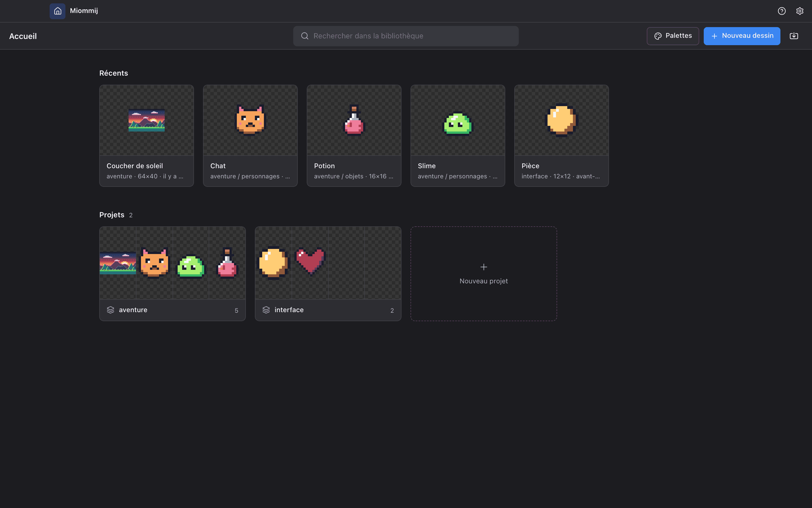Click the count 5 on aventure project

[236, 310]
